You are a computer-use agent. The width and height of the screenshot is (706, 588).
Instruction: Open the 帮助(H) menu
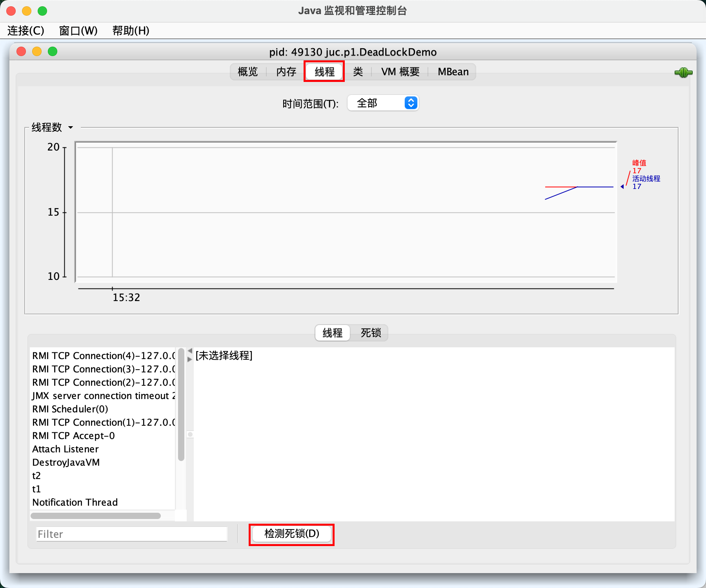click(131, 31)
